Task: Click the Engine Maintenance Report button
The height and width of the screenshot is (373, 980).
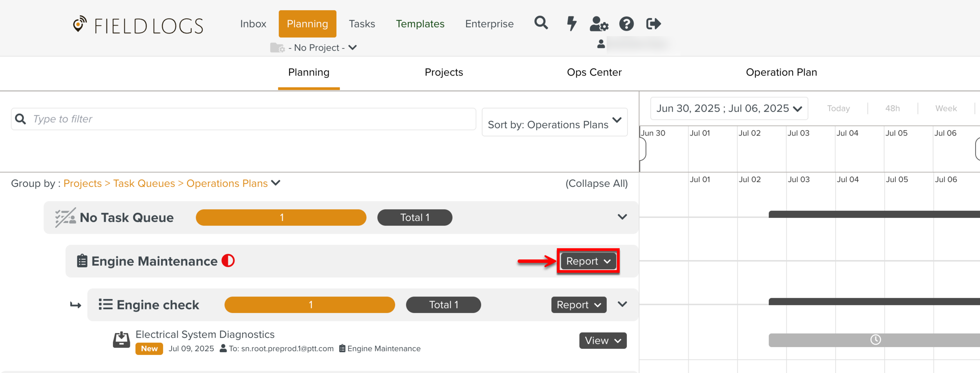Action: point(588,261)
